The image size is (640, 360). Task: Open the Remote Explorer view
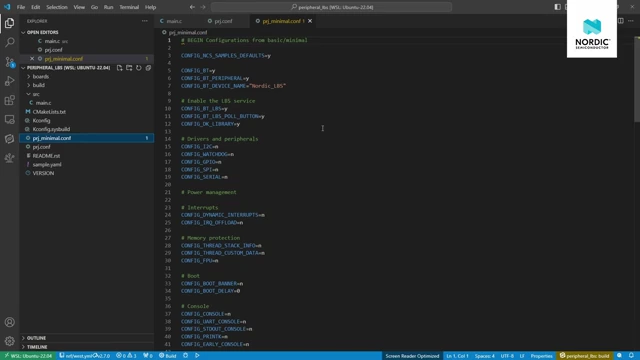[x=9, y=119]
